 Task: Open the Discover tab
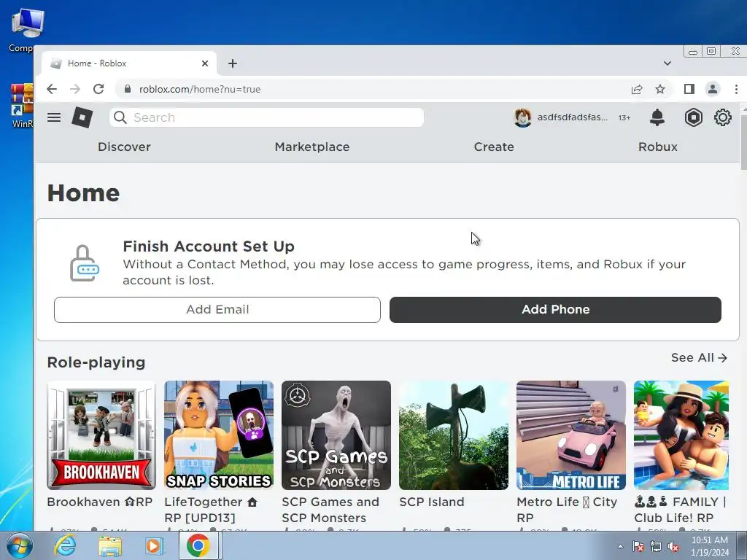(124, 147)
